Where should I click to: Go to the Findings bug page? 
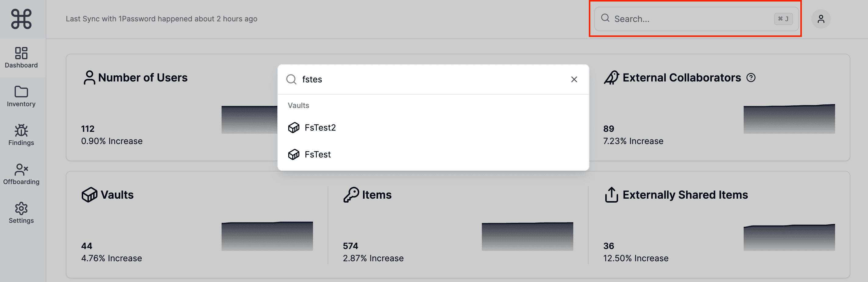(21, 135)
